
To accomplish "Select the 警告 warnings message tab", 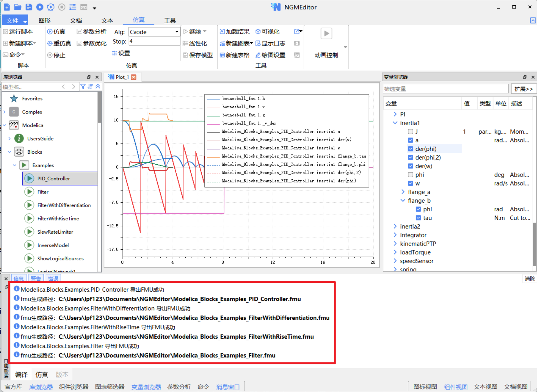I will [36, 278].
